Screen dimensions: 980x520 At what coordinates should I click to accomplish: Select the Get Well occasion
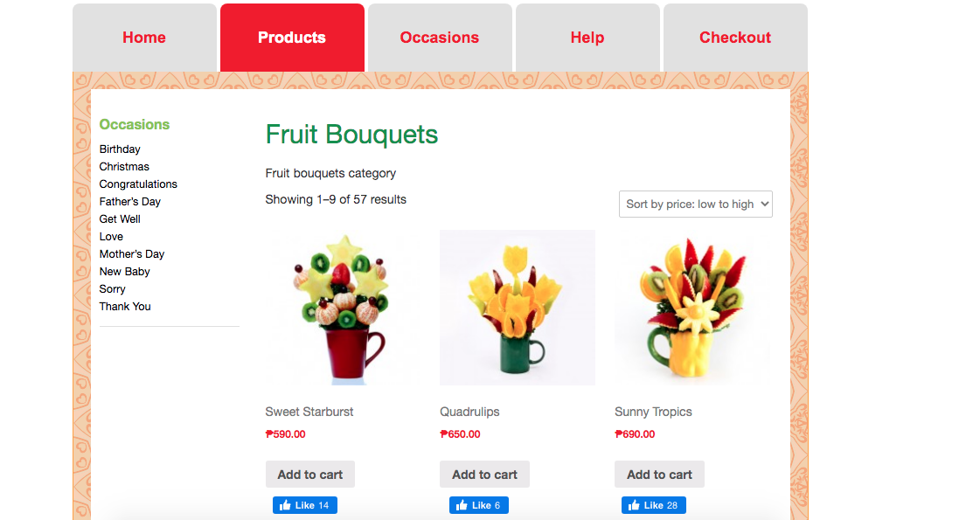pyautogui.click(x=120, y=219)
